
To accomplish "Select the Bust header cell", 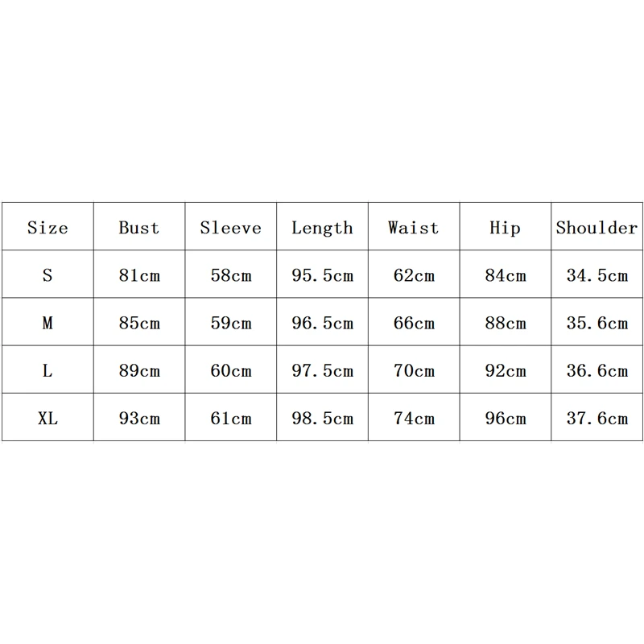I will 139,228.
